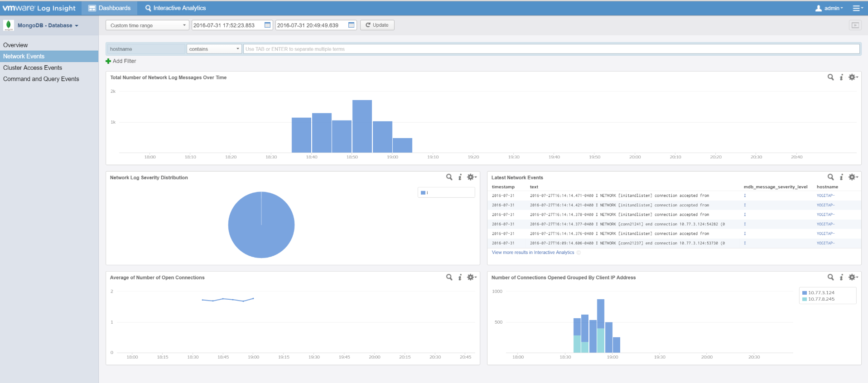This screenshot has width=868, height=383.
Task: Select Overview in the sidebar
Action: [15, 45]
